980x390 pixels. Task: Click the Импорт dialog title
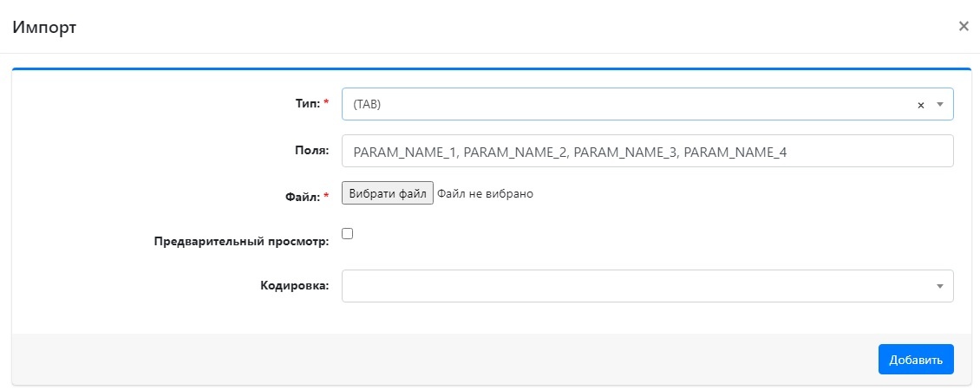44,27
